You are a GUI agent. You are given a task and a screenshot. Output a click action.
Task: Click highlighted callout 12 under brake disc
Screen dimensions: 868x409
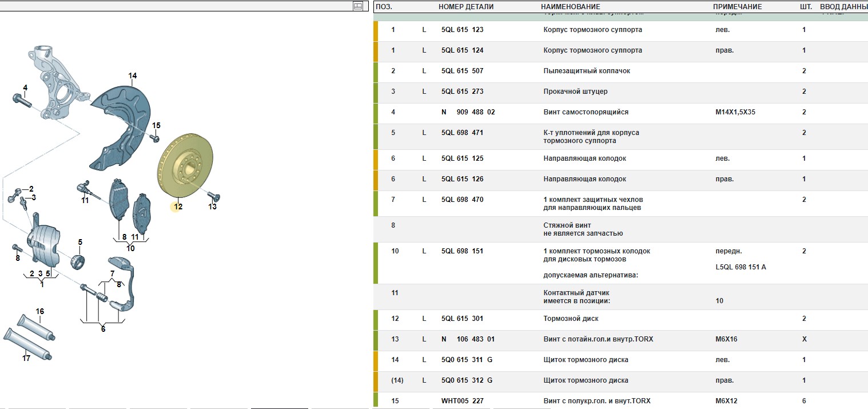click(178, 207)
